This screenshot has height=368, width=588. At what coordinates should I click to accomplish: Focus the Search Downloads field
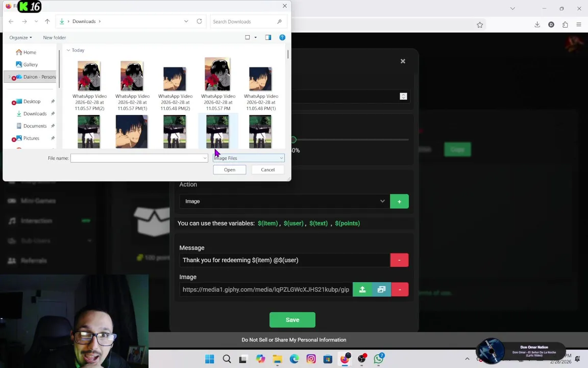tap(248, 21)
